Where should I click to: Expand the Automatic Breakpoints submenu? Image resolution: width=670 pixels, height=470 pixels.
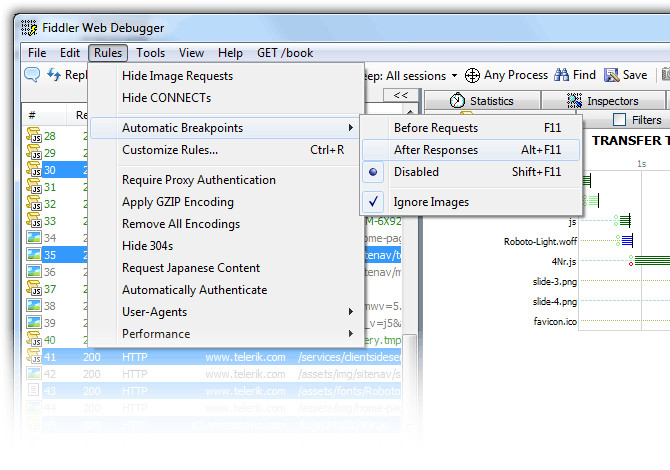point(226,128)
